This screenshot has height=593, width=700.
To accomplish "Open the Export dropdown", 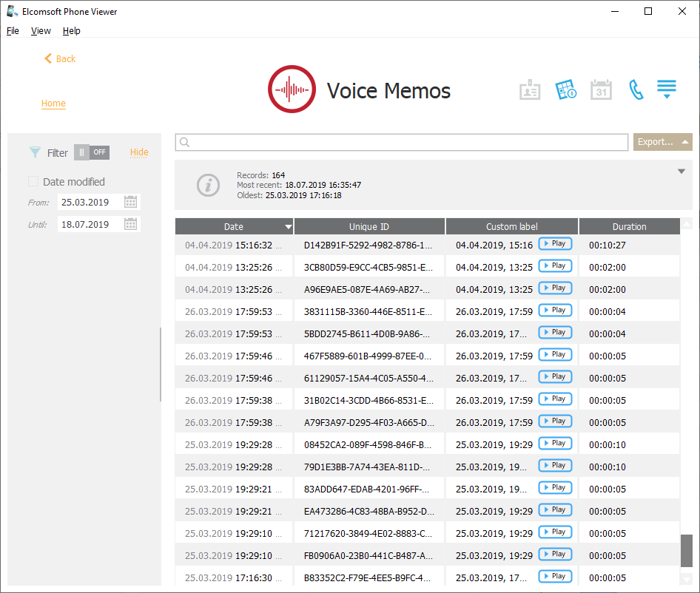I will pos(662,142).
